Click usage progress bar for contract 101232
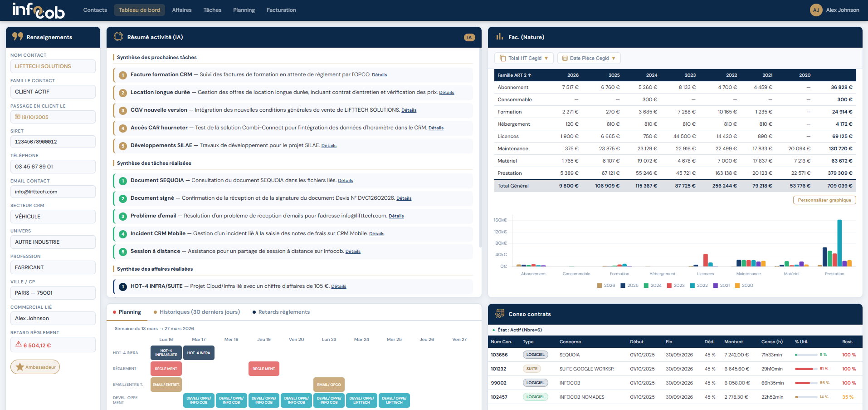This screenshot has width=868, height=410. (x=806, y=369)
